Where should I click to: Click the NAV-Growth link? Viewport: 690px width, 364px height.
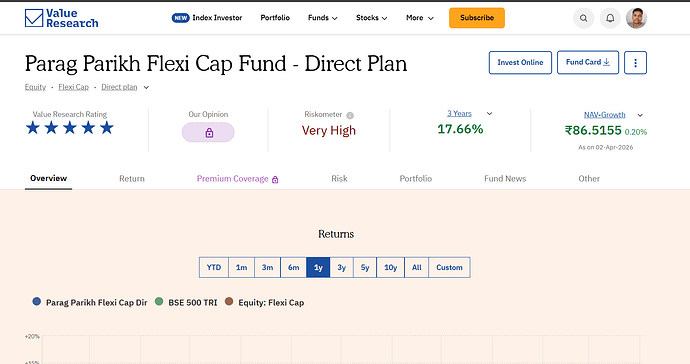[x=605, y=115]
